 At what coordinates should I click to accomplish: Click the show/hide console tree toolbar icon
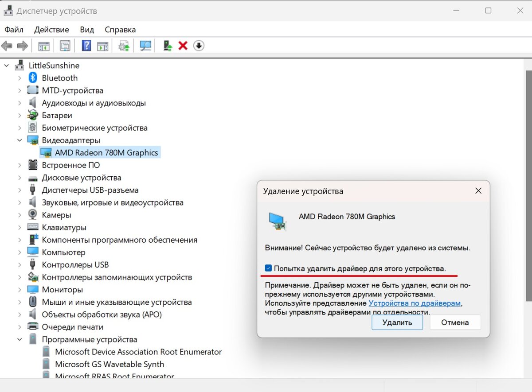coord(43,46)
